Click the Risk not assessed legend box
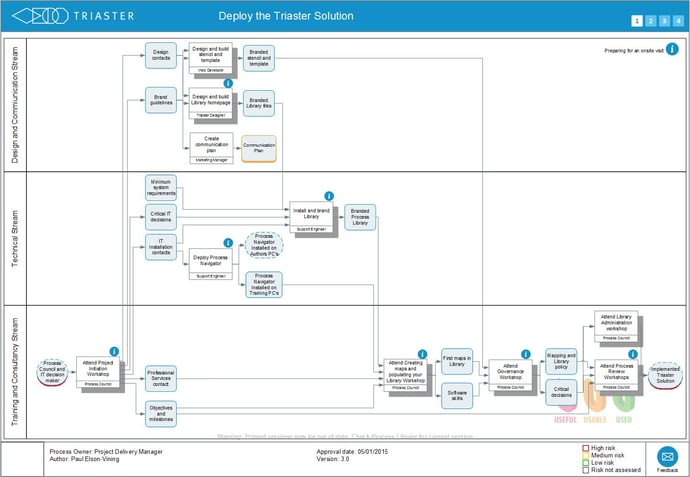The height and width of the screenshot is (477, 690). point(586,470)
